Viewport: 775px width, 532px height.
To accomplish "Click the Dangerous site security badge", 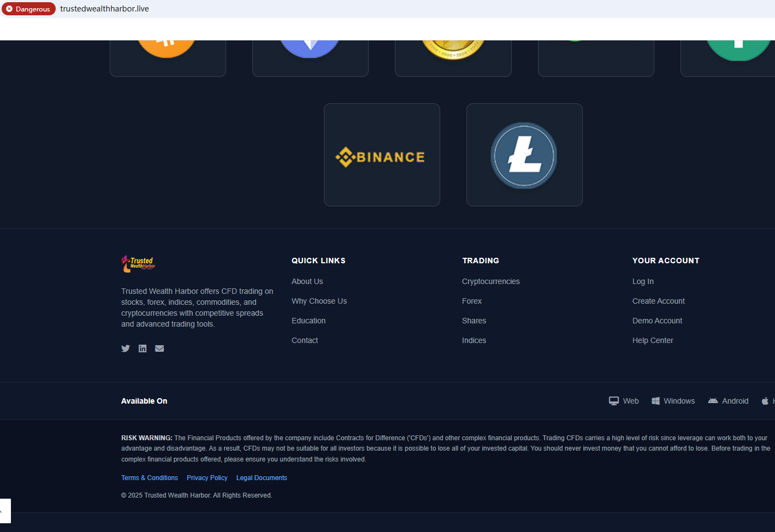I will click(x=28, y=9).
